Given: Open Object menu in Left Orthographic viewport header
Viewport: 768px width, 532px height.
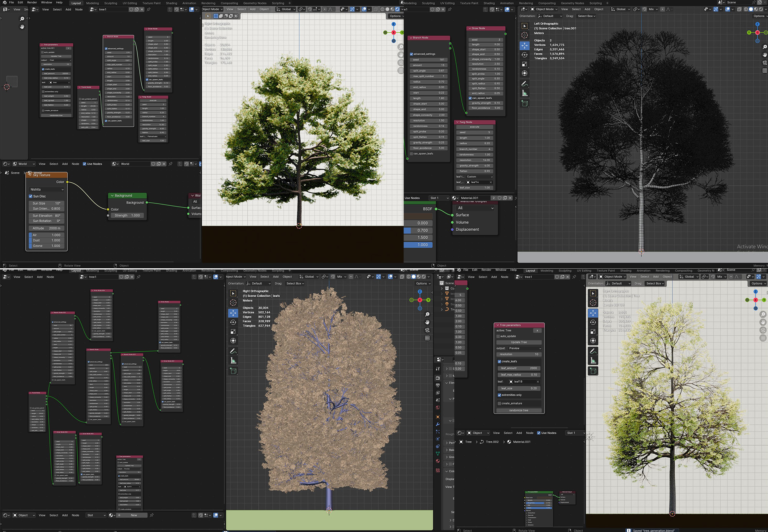Looking at the screenshot, I should pyautogui.click(x=599, y=9).
